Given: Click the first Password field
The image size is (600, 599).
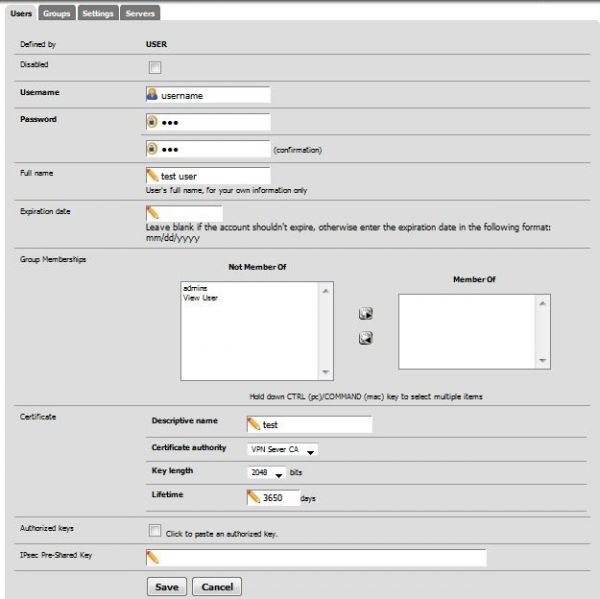Looking at the screenshot, I should 208,122.
